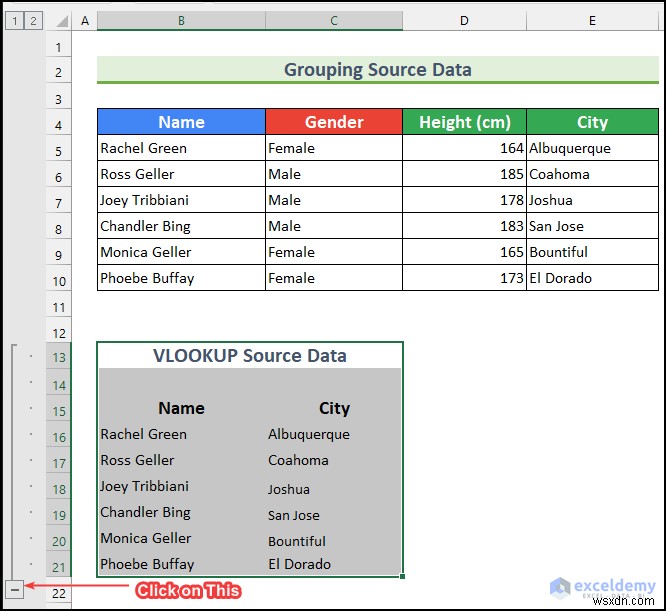Select the green City header cell
Image resolution: width=666 pixels, height=611 pixels.
click(x=593, y=122)
